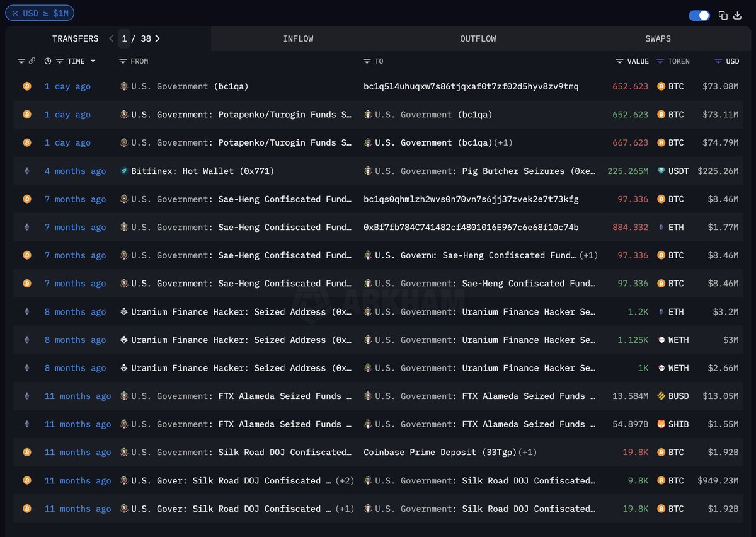
Task: Open the TIME column sort dropdown
Action: pyautogui.click(x=93, y=61)
